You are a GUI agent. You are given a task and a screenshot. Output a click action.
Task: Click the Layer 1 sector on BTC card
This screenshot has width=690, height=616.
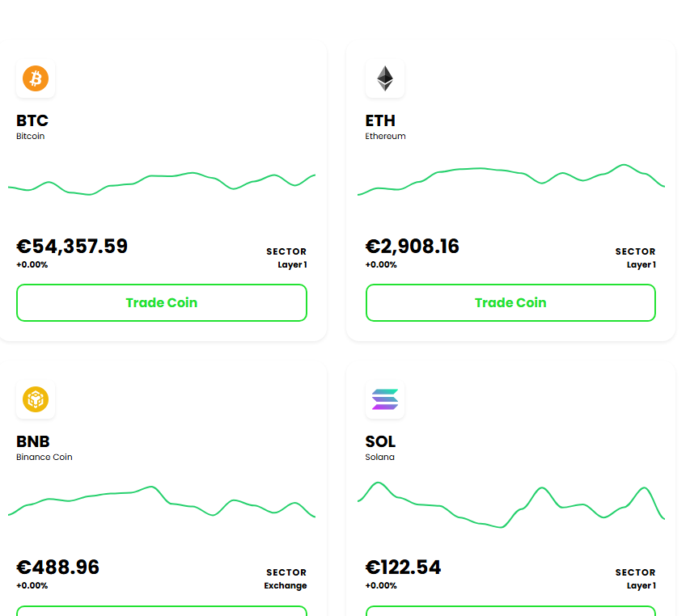292,264
